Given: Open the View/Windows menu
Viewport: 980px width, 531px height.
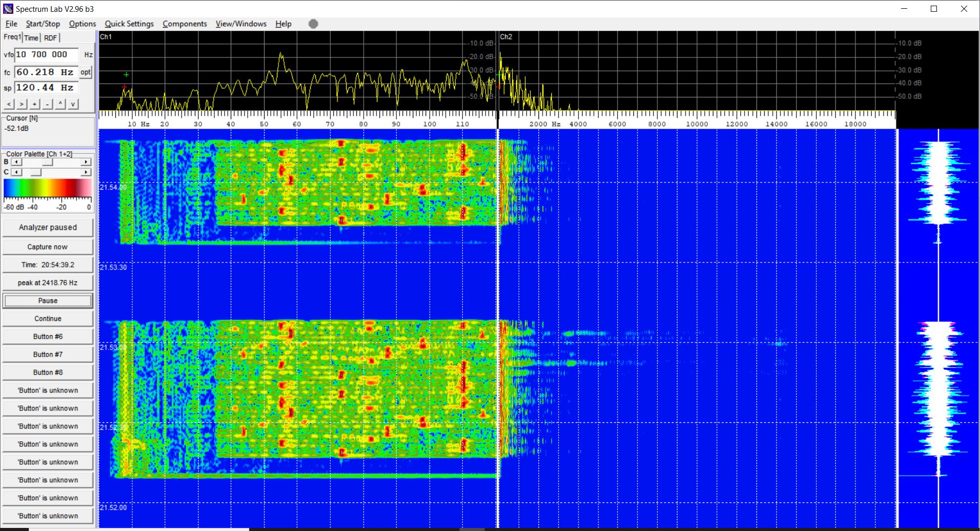Looking at the screenshot, I should point(241,24).
